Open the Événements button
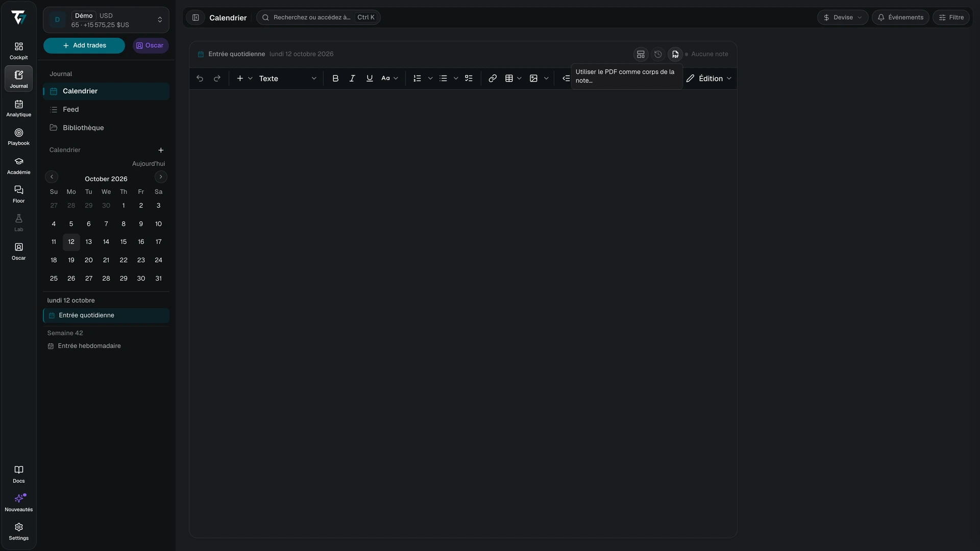 click(x=900, y=17)
